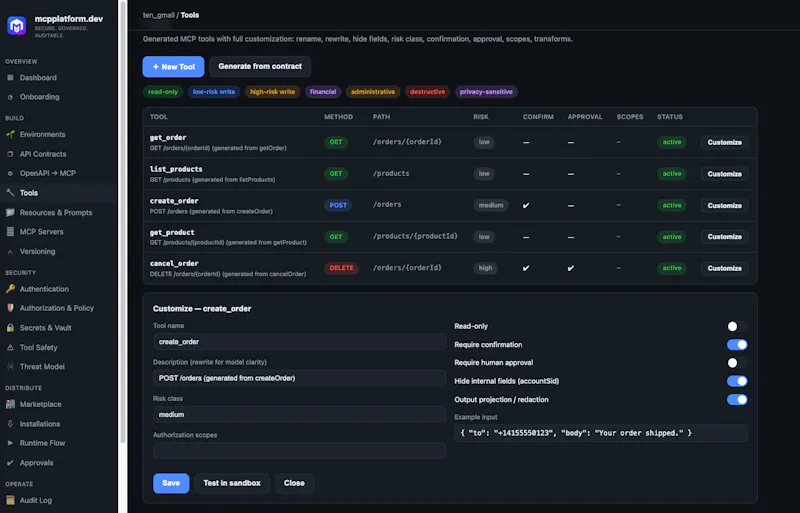Click the MCP Servers icon
The width and height of the screenshot is (800, 513).
coord(10,232)
